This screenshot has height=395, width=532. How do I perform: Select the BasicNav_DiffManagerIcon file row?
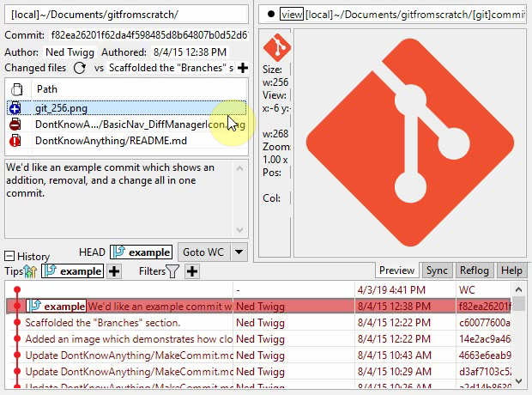126,125
